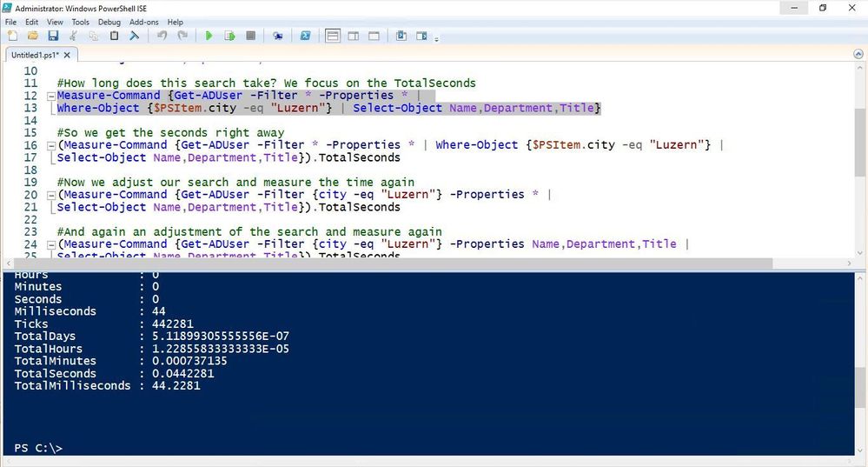
Task: Stop operation square icon
Action: [250, 36]
